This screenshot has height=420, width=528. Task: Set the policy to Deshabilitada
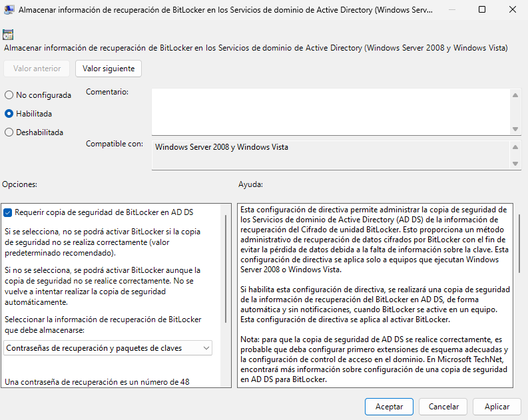pos(9,132)
